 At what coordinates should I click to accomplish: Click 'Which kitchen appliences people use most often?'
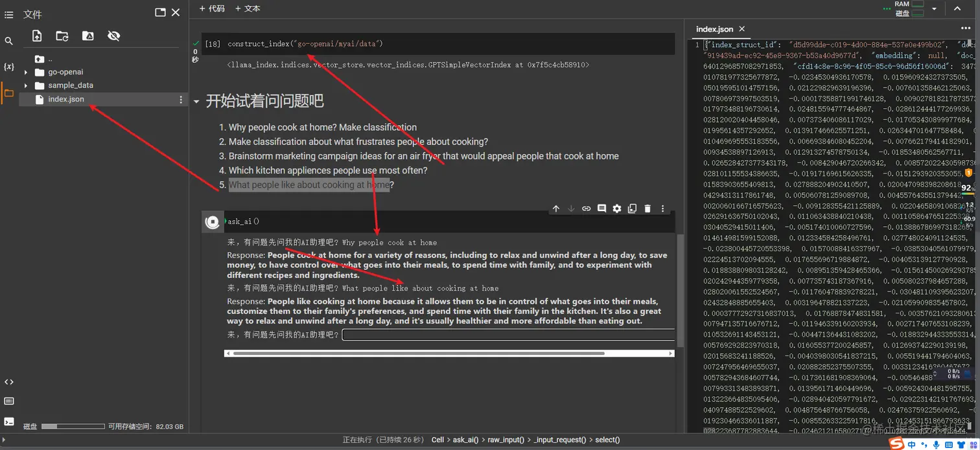pos(328,170)
